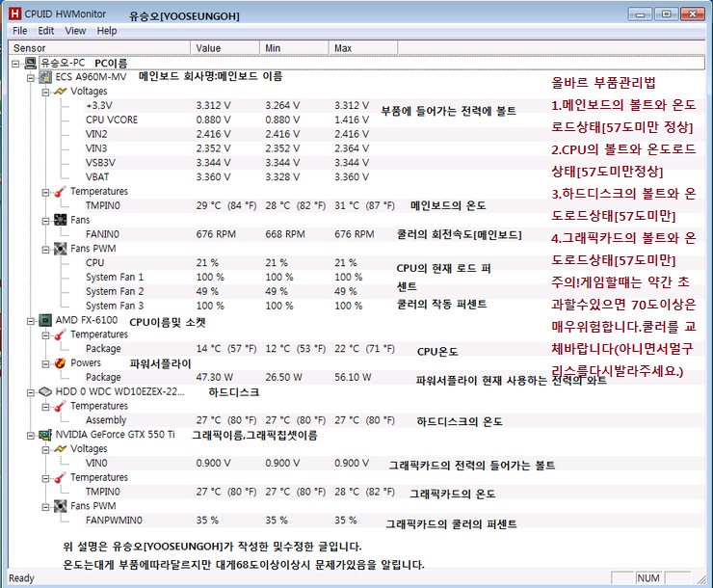Image resolution: width=713 pixels, height=588 pixels.
Task: Click the Sensor column header
Action: [x=99, y=48]
